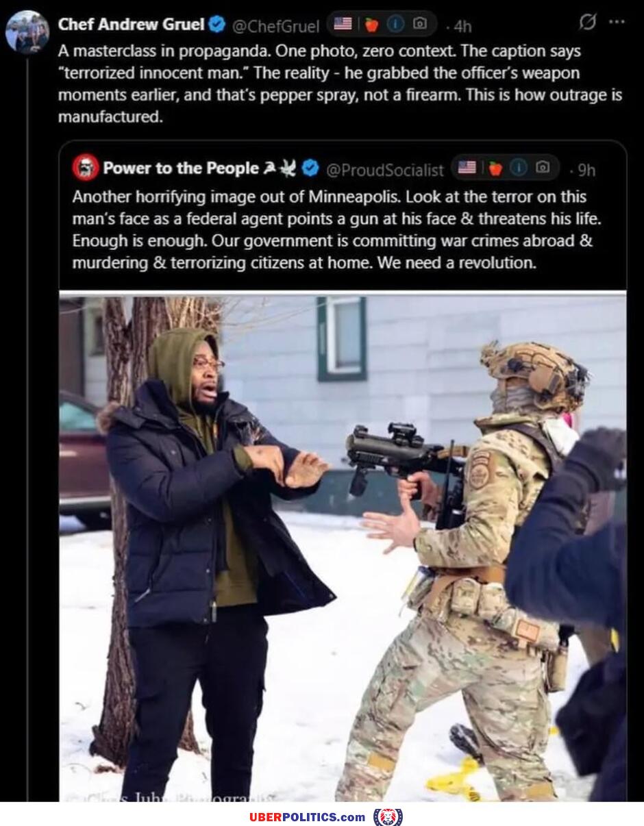
Task: Click the US flag icon beside @ChefGruel
Action: click(x=343, y=24)
